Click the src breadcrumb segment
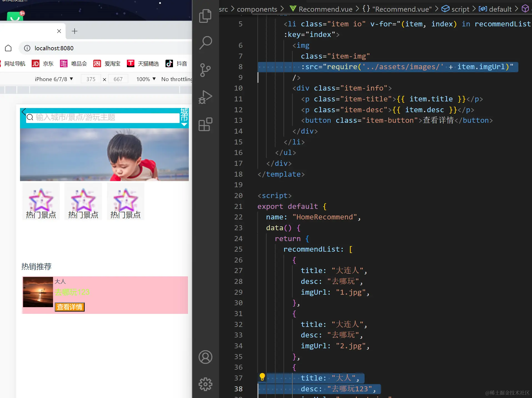The height and width of the screenshot is (398, 532). click(224, 9)
